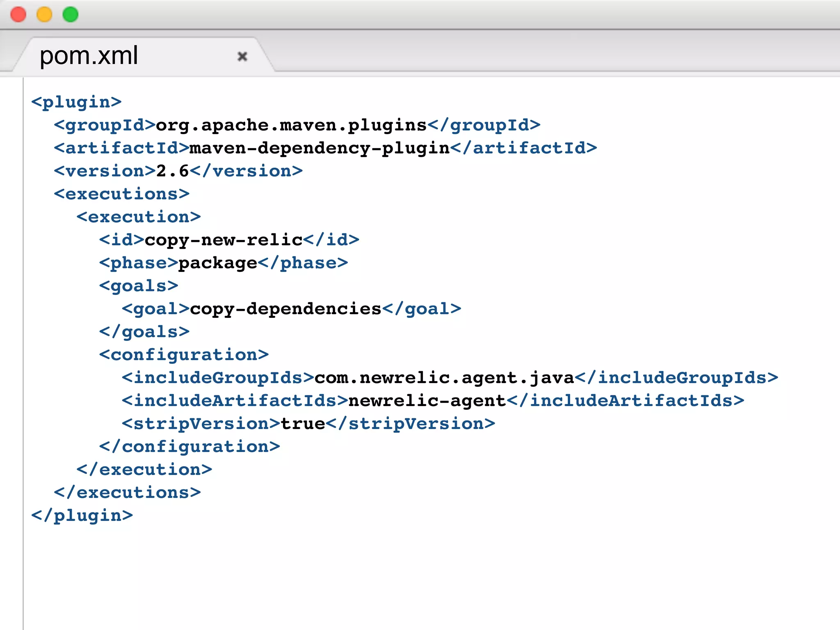840x630 pixels.
Task: Click the stripVersion value true
Action: click(303, 424)
